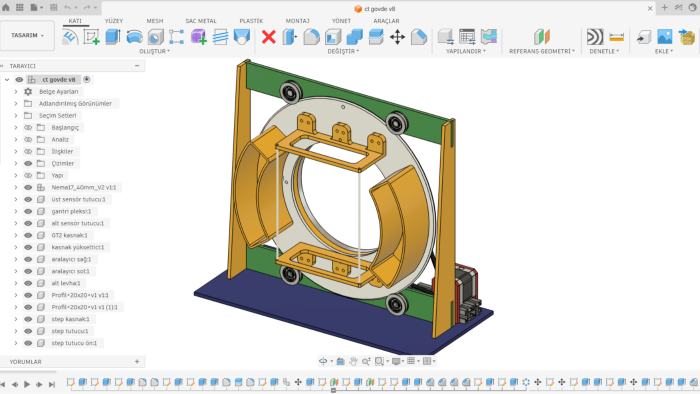The width and height of the screenshot is (700, 394).
Task: Click the Save icon in title bar
Action: click(54, 8)
